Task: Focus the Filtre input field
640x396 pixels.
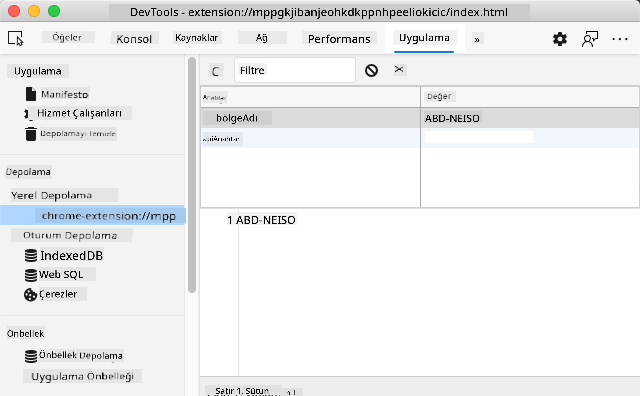Action: tap(295, 70)
